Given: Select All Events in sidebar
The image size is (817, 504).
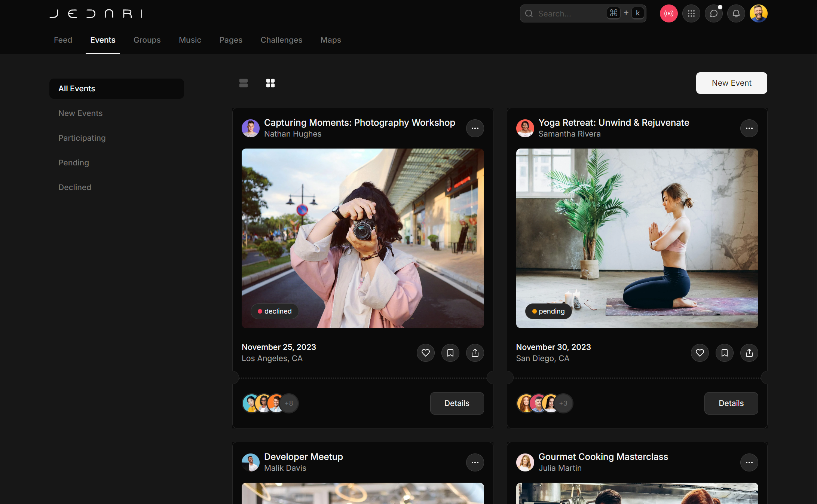Looking at the screenshot, I should tap(117, 89).
